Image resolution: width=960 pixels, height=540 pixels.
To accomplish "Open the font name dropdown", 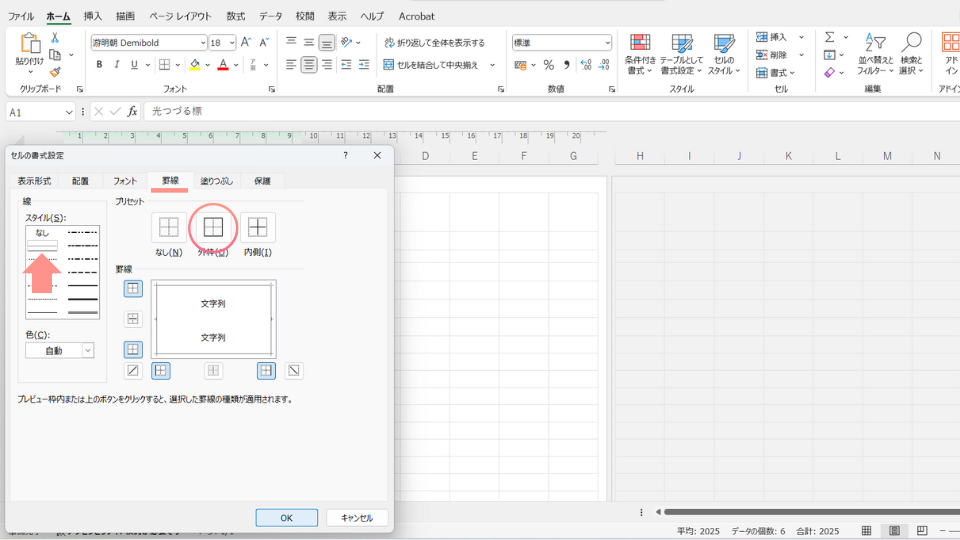I will [x=201, y=43].
